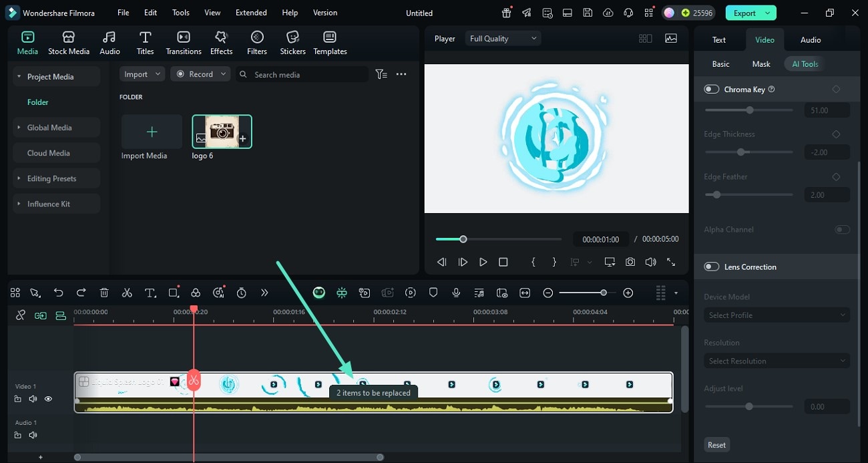Mute the Audio 1 track
Screen dimensions: 868x463
tap(33, 435)
